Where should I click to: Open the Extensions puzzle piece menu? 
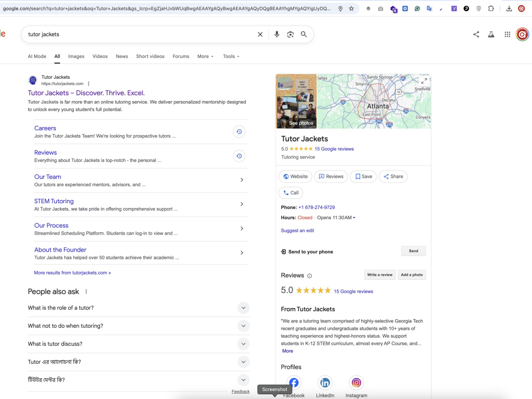coord(491,9)
